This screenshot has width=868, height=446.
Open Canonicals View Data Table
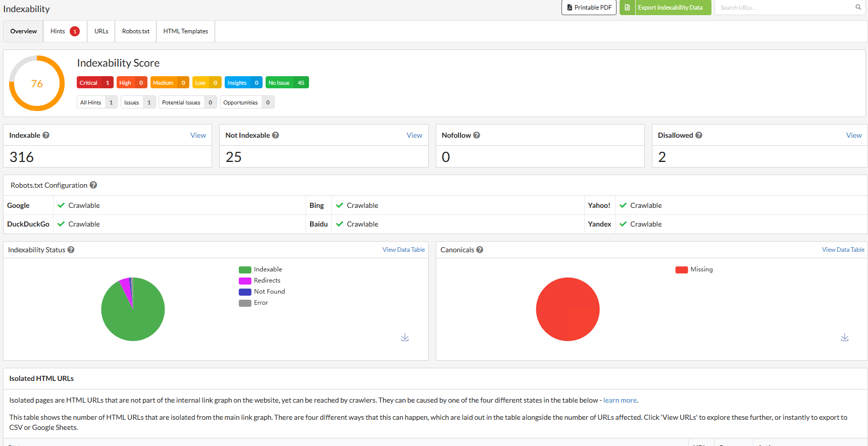pos(843,250)
